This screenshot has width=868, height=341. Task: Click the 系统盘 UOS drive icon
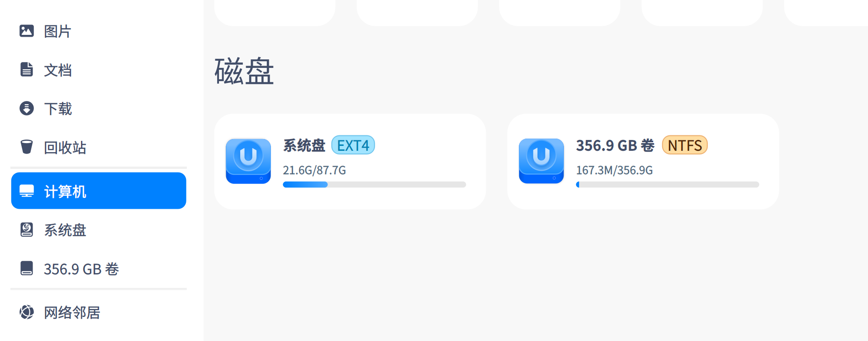248,161
